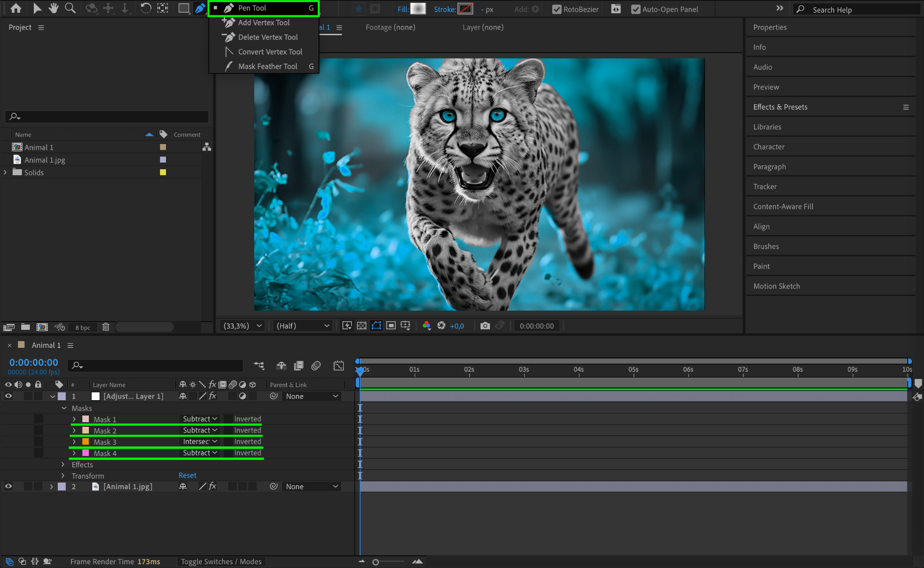This screenshot has height=568, width=924.
Task: Open the Half resolution dropdown
Action: click(x=303, y=326)
